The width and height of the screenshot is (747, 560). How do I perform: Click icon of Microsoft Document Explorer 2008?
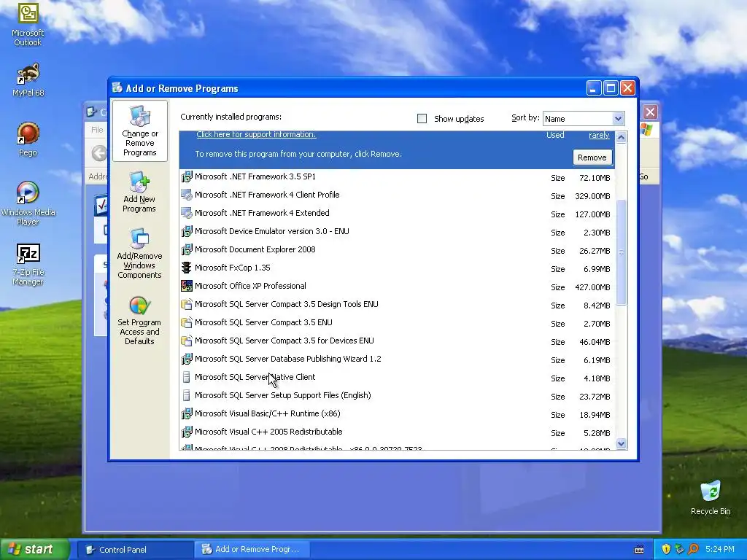pyautogui.click(x=187, y=249)
